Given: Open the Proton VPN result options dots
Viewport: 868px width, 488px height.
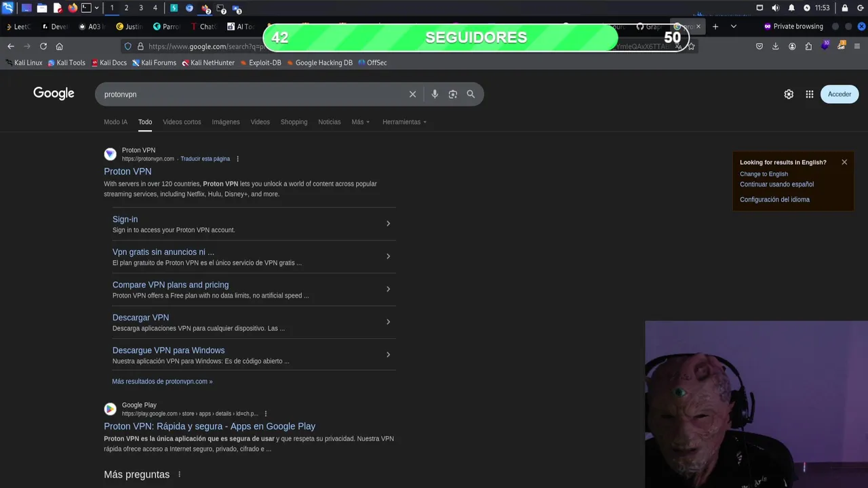Looking at the screenshot, I should point(237,159).
